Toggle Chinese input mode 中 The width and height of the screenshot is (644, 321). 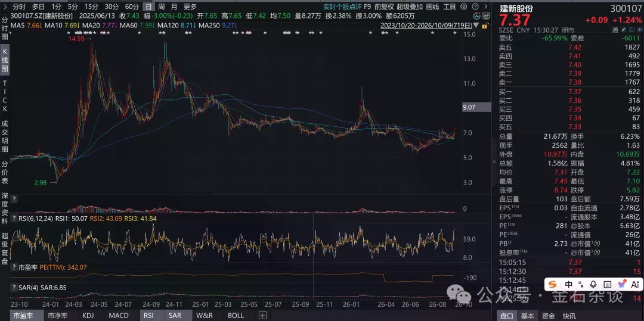tap(569, 284)
